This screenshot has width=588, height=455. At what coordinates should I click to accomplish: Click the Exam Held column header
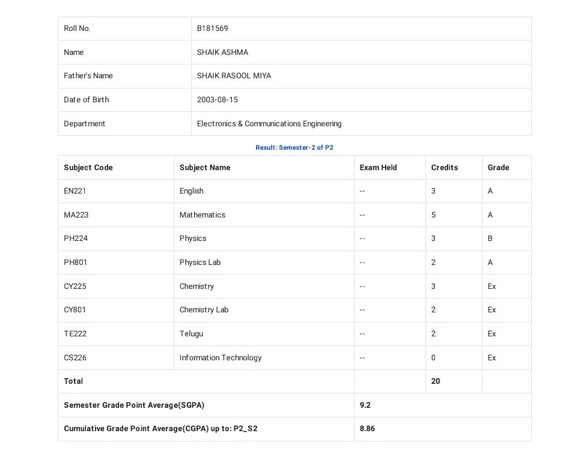tap(378, 168)
